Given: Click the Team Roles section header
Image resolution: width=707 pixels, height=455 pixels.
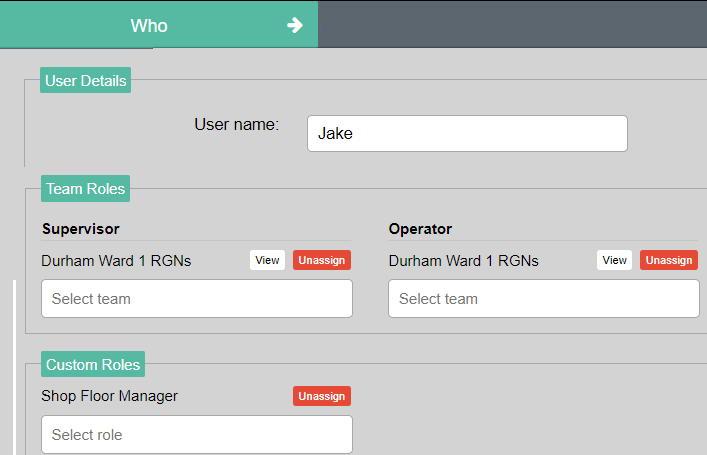Looking at the screenshot, I should click(85, 188).
